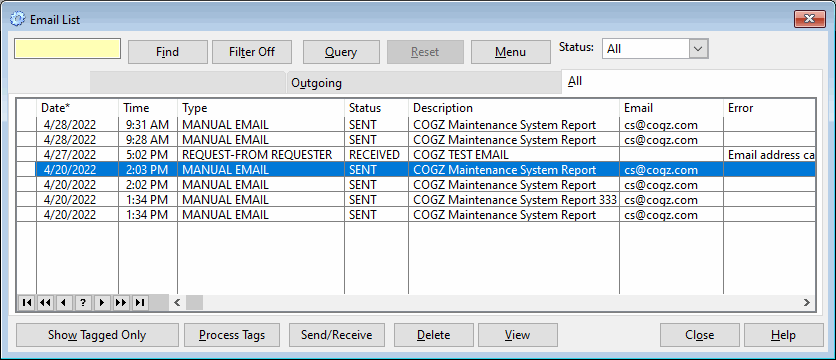The width and height of the screenshot is (836, 360).
Task: Click page-down double-right arrow navigation icon
Action: (x=120, y=302)
